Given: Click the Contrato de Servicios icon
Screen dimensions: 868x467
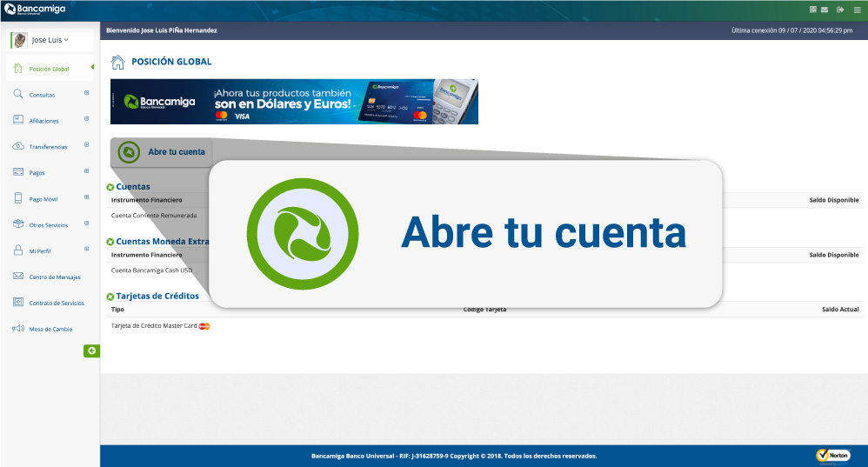Looking at the screenshot, I should [x=18, y=302].
